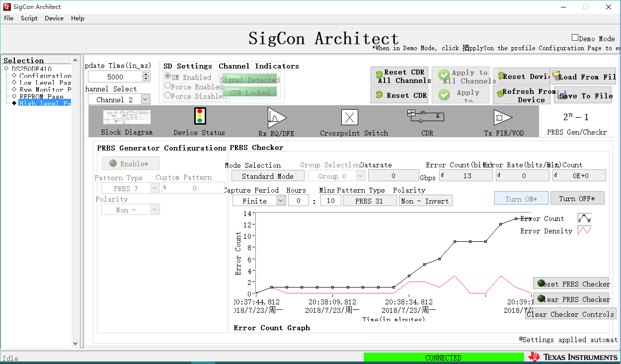621x364 pixels.
Task: Click Clear Checker Controls button
Action: coord(570,314)
